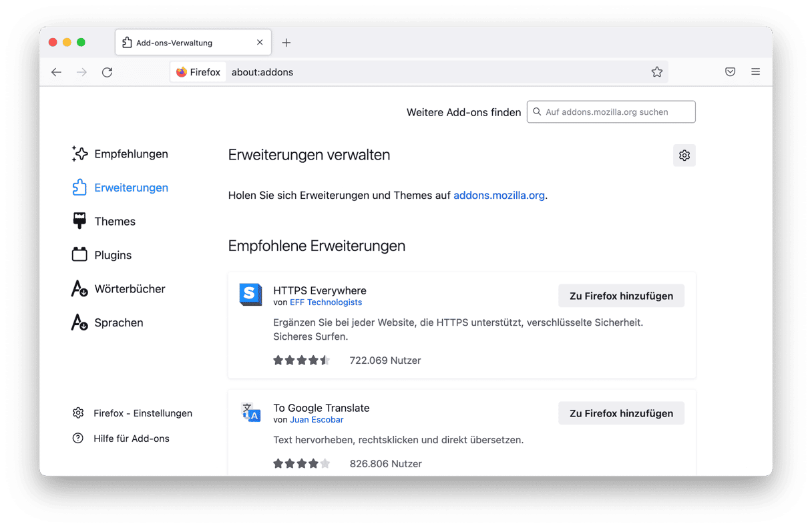Click the To Google Translate star rating
This screenshot has height=528, width=812.
pyautogui.click(x=302, y=464)
